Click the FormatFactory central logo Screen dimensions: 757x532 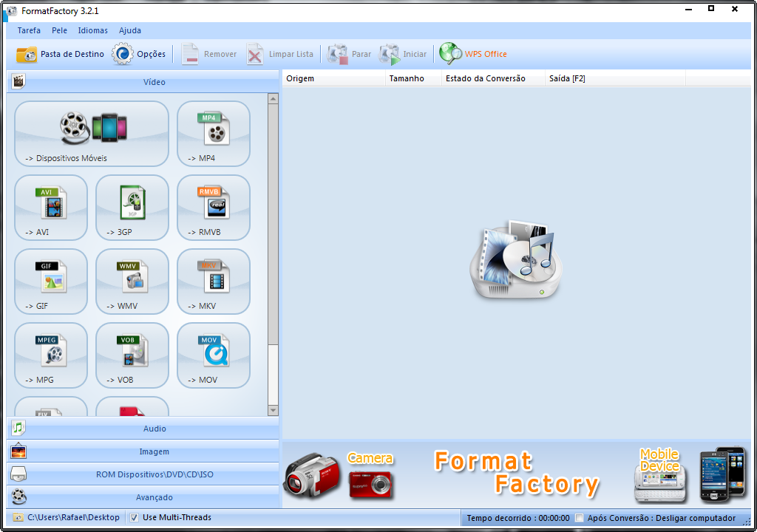[x=516, y=259]
